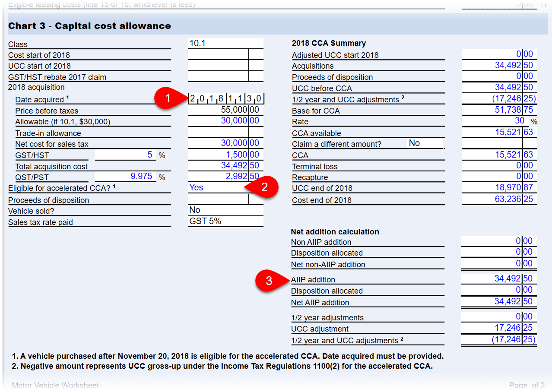Screen dimensions: 552x392
Task: Click the GST/HST rebate 2017 claim field
Action: tap(225, 76)
